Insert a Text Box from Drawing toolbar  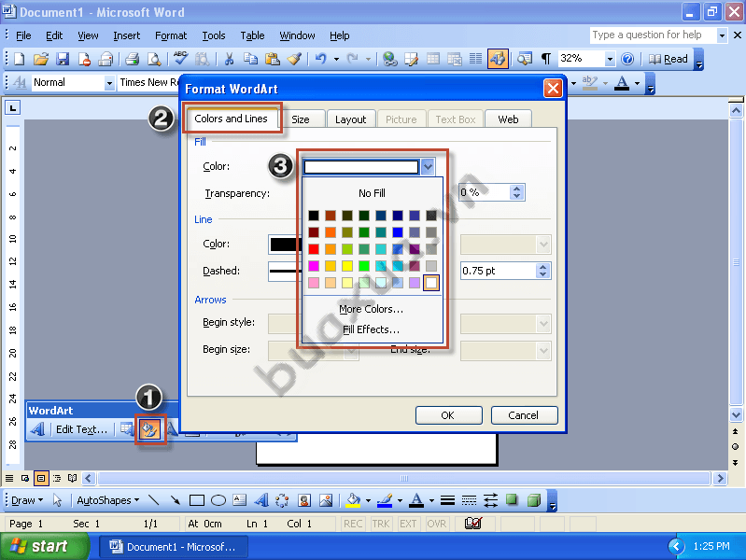239,500
